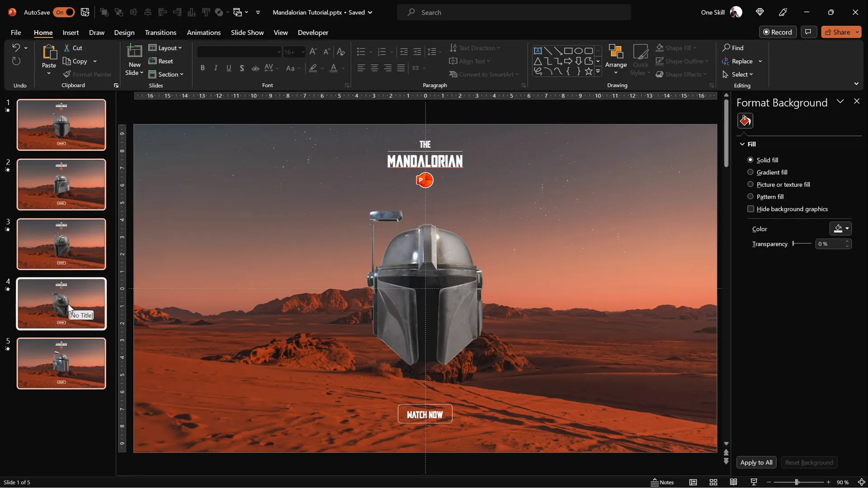
Task: Open the Arrange menu icon
Action: click(616, 52)
